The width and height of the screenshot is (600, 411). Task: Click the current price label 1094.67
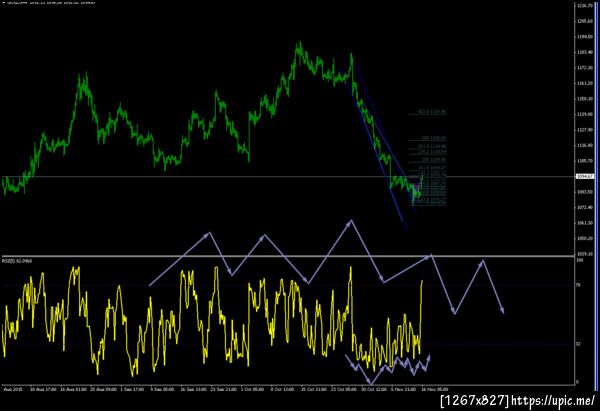(585, 176)
